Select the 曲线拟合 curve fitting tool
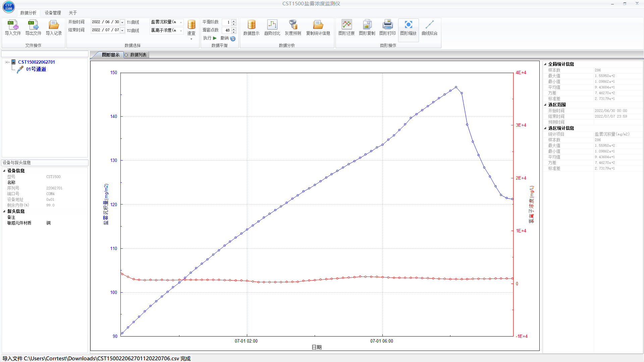Image resolution: width=644 pixels, height=362 pixels. [x=429, y=27]
